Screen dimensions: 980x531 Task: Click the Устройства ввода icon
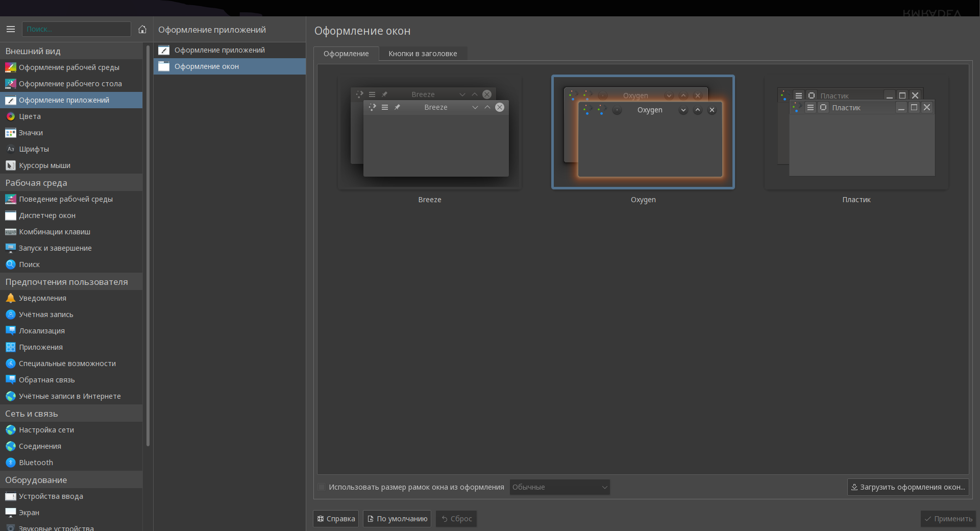[x=10, y=496]
